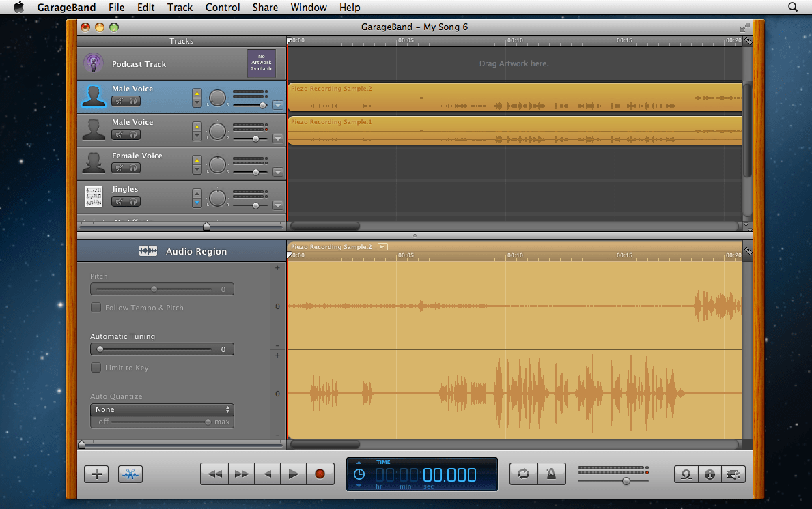Open the Control menu
812x509 pixels.
click(223, 8)
